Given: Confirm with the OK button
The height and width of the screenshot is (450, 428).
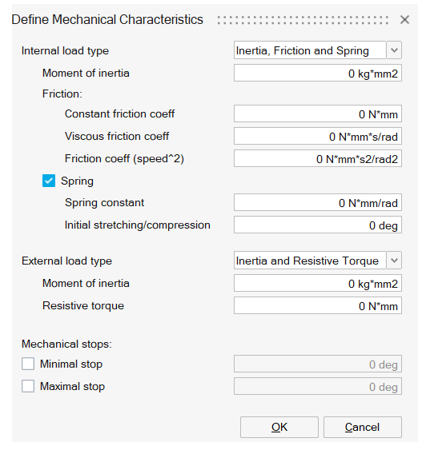Looking at the screenshot, I should coord(279,427).
